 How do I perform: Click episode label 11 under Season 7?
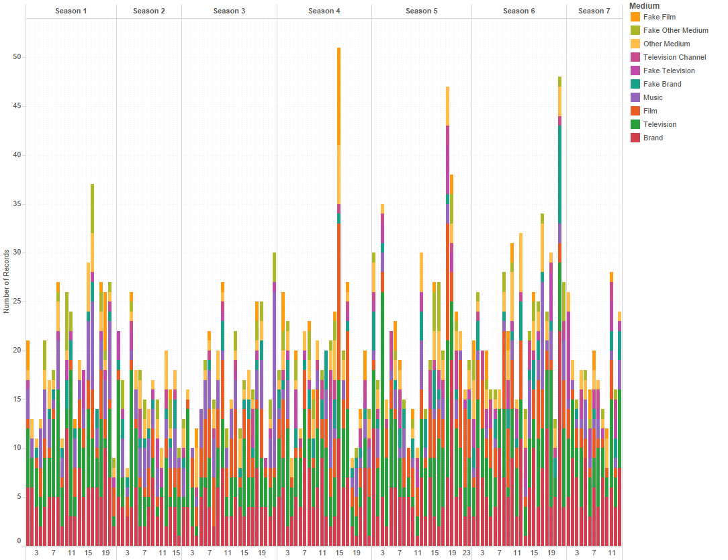point(612,553)
